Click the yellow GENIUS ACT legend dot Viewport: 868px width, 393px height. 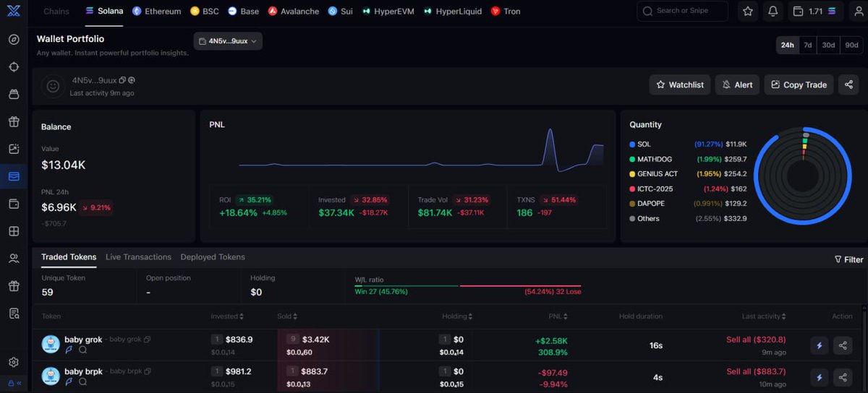(632, 174)
